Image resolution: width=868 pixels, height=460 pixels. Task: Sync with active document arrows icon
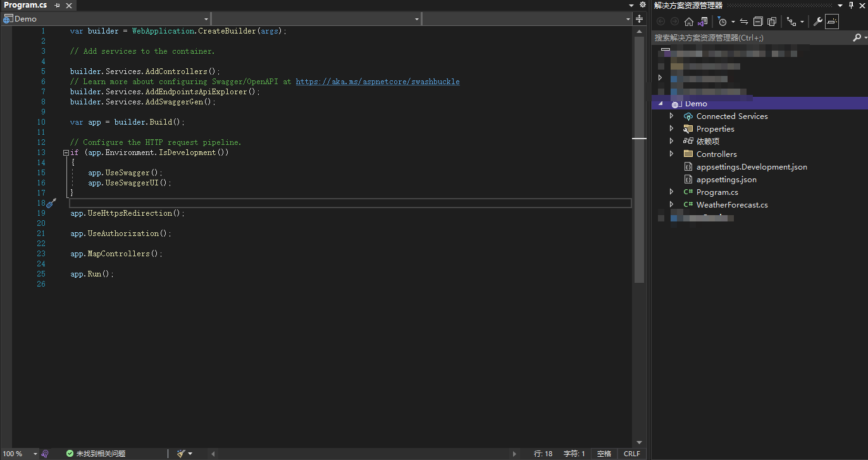point(744,22)
